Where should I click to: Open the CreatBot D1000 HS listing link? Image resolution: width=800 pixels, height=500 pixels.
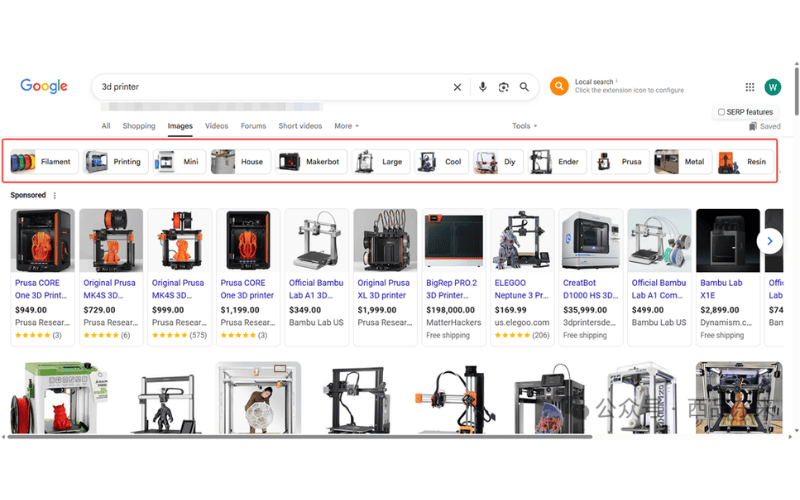coord(590,289)
